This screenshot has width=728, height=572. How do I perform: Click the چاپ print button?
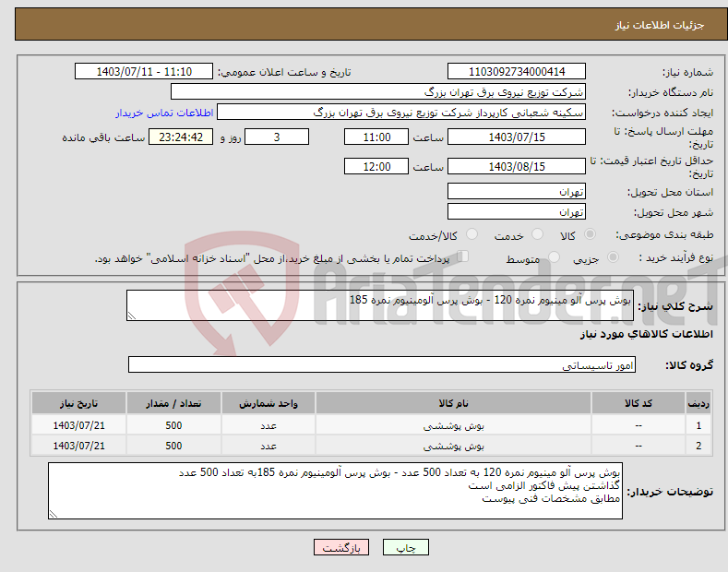click(x=406, y=548)
